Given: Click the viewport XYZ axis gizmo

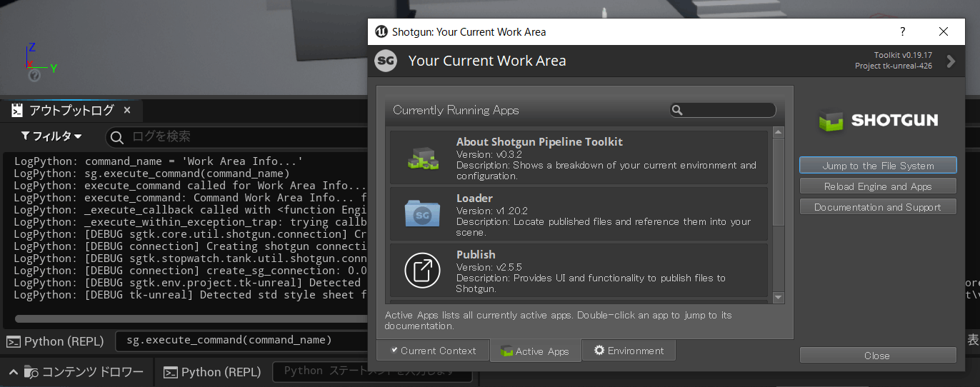Looking at the screenshot, I should pyautogui.click(x=39, y=62).
